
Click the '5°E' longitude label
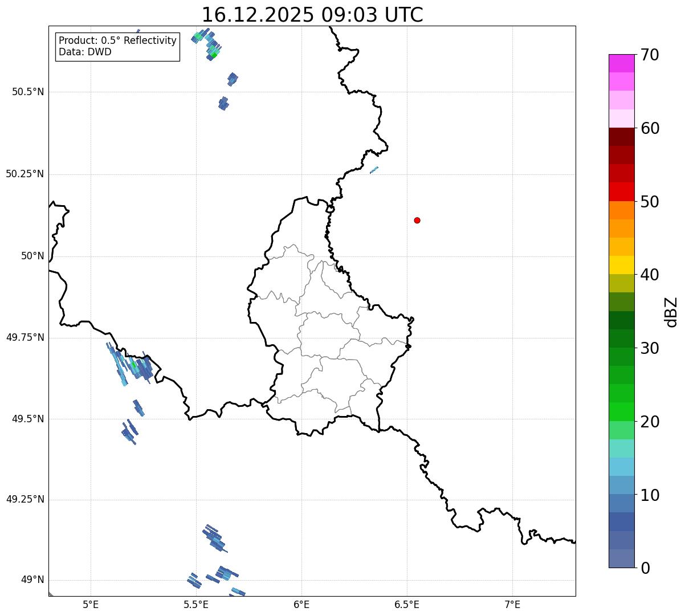coord(91,604)
